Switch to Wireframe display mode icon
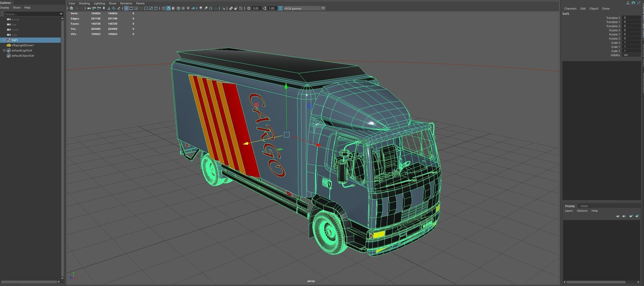 [x=164, y=8]
